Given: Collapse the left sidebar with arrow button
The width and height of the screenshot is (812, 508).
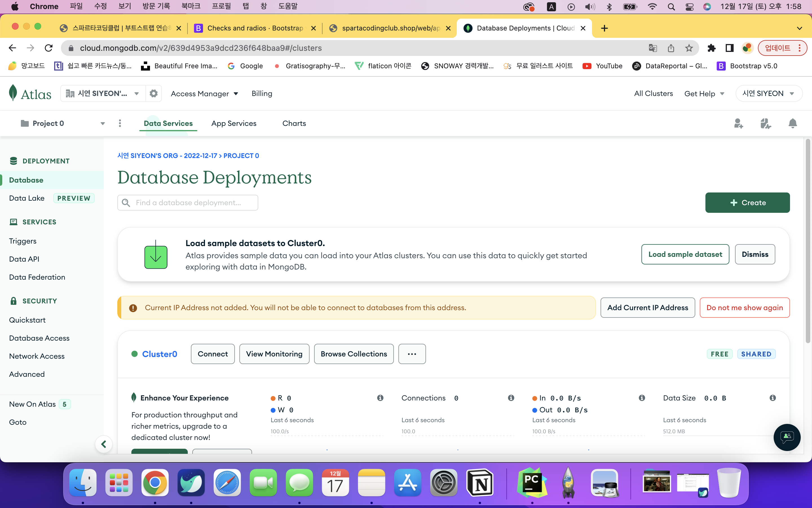Looking at the screenshot, I should click(x=104, y=444).
